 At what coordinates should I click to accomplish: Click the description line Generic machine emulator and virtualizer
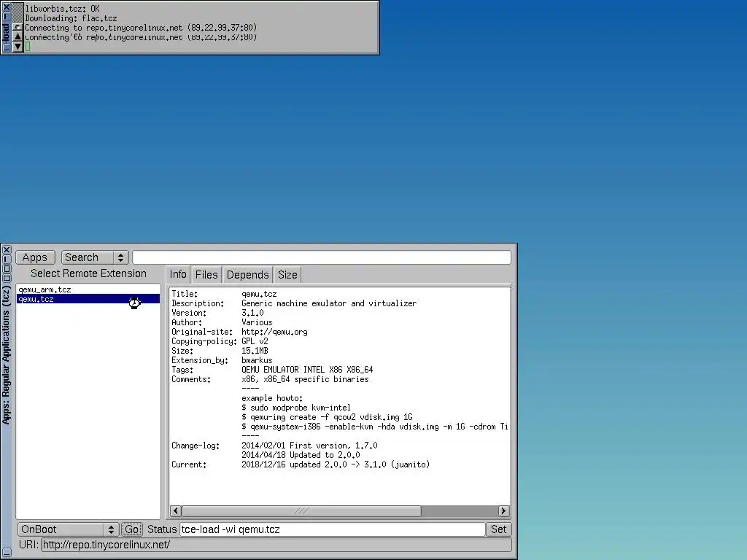329,303
